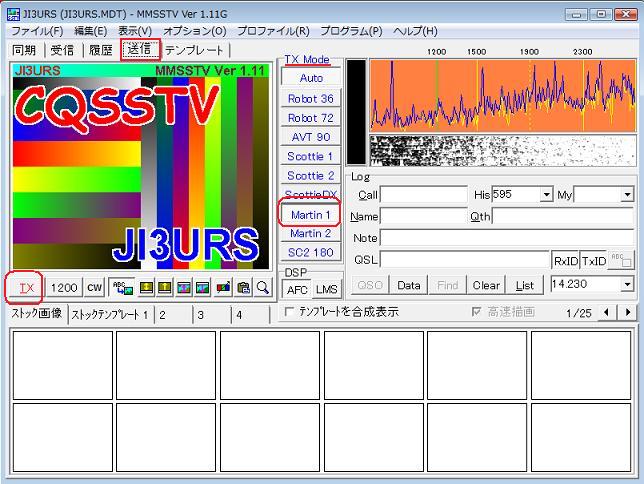Select AVT 90 TX mode
Viewport: 644px width, 484px height.
pos(311,137)
